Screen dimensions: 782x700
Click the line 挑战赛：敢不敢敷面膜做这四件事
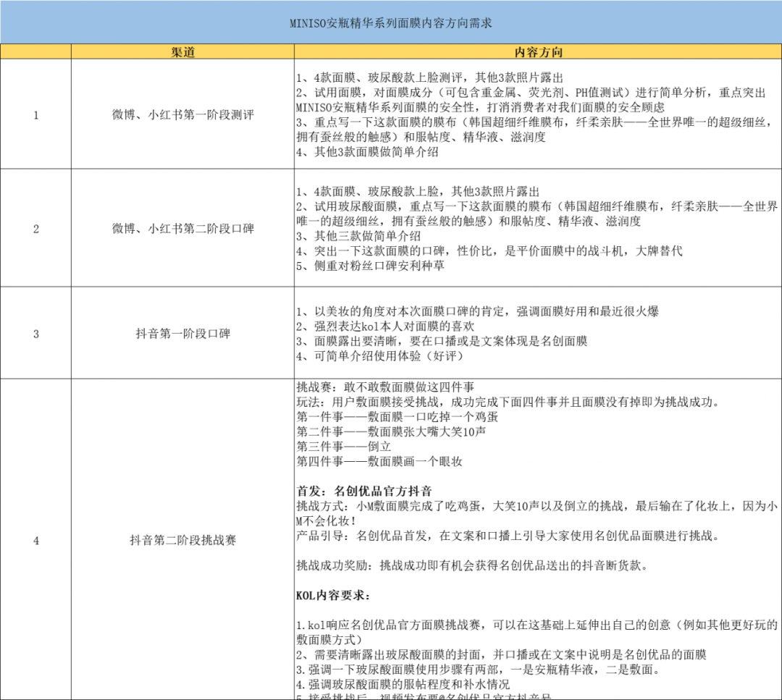[385, 387]
